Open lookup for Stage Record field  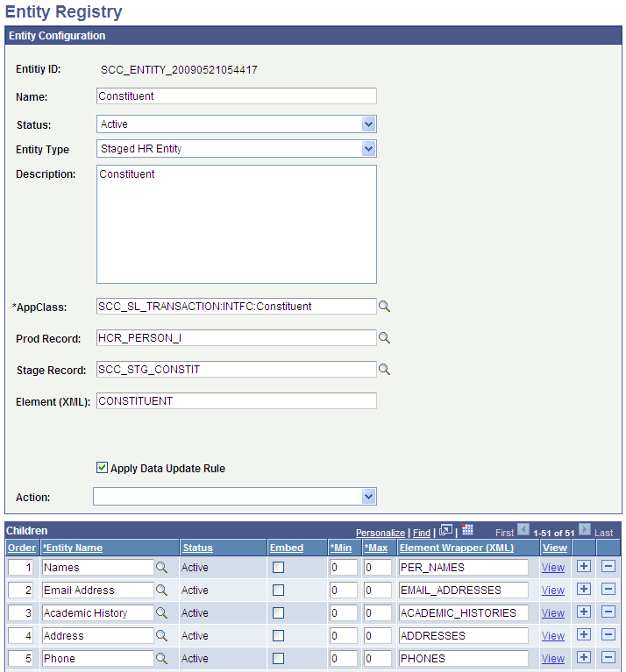[384, 369]
